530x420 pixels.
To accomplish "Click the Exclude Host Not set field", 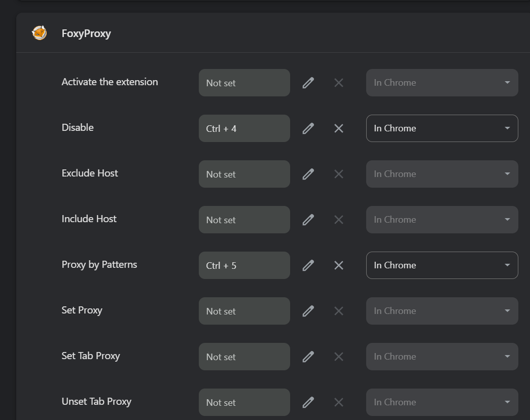I will pos(244,174).
